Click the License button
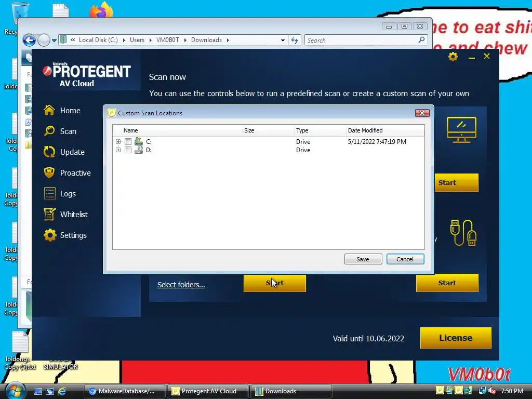The width and height of the screenshot is (532, 399). click(456, 338)
